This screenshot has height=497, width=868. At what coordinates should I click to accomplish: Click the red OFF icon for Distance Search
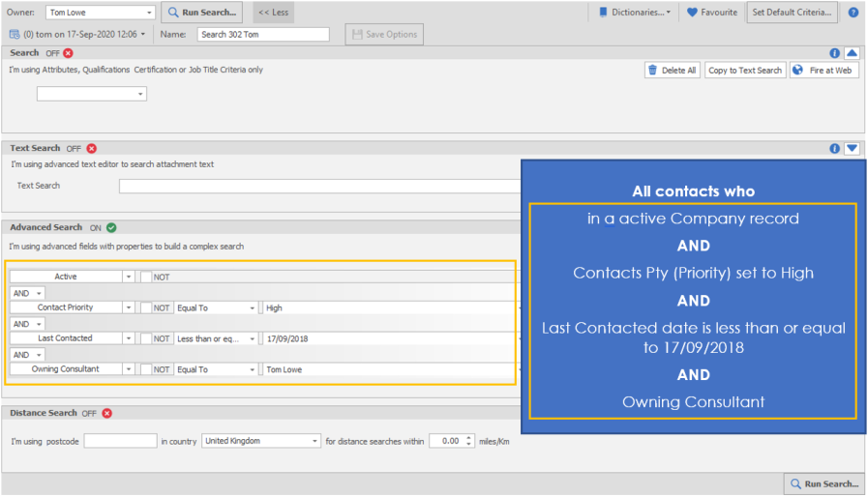[106, 413]
